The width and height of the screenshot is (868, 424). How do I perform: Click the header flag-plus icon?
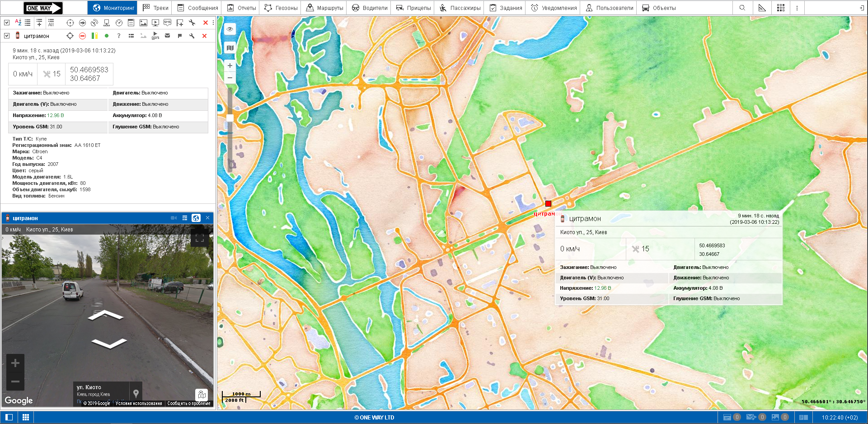click(180, 23)
